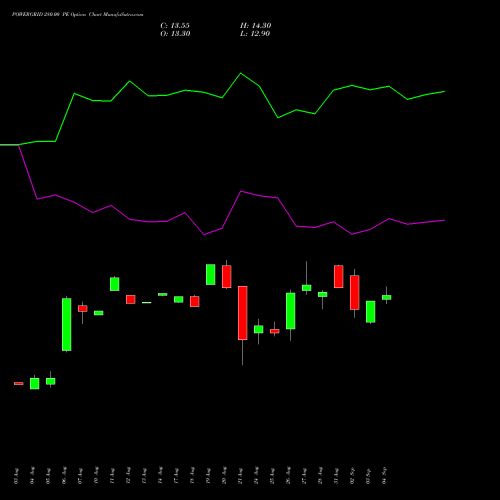Image resolution: width=500 pixels, height=500 pixels.
Task: Click the 06 Aug date label
Action: point(64,476)
